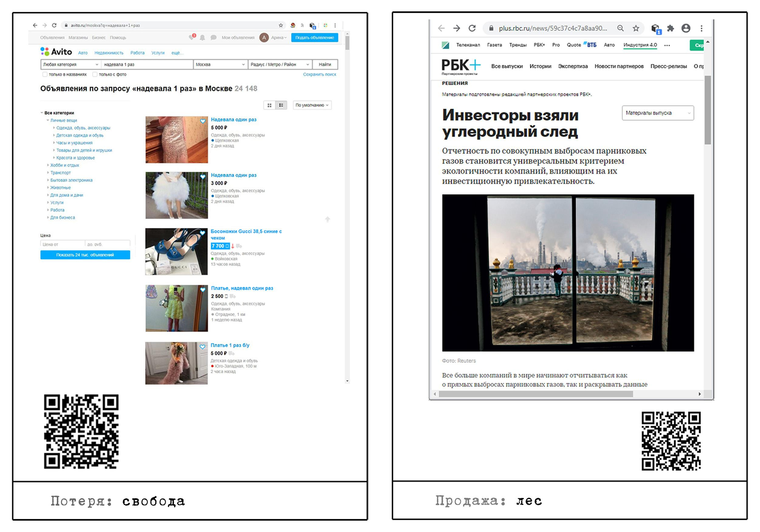Click the Avito favorites heart icon
The image size is (760, 532).
[192, 37]
